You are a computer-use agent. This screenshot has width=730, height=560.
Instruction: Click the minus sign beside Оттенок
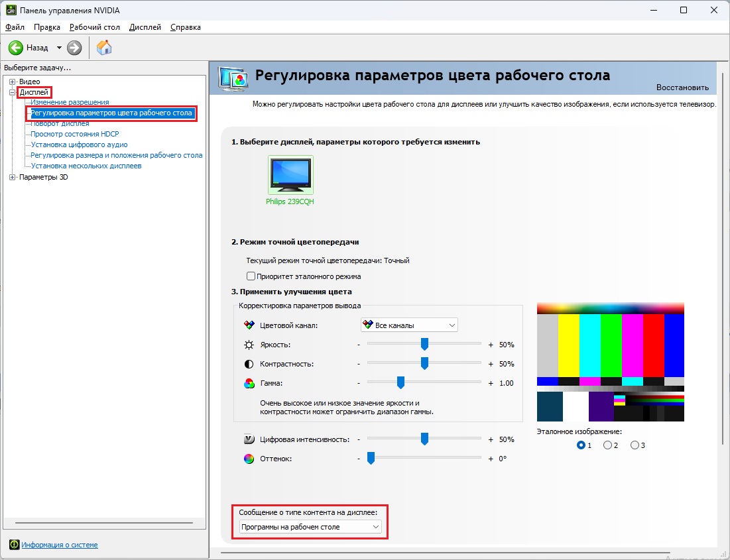point(359,459)
